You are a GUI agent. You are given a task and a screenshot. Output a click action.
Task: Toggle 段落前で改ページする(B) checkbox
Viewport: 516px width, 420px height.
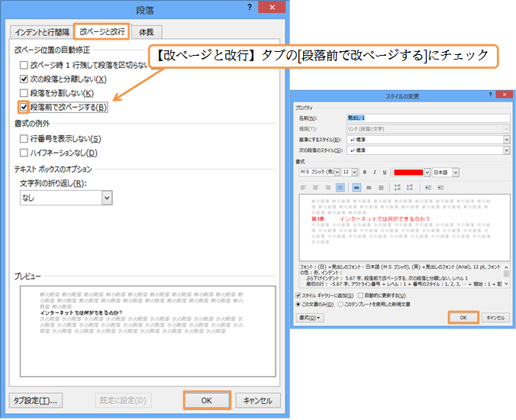pyautogui.click(x=24, y=108)
